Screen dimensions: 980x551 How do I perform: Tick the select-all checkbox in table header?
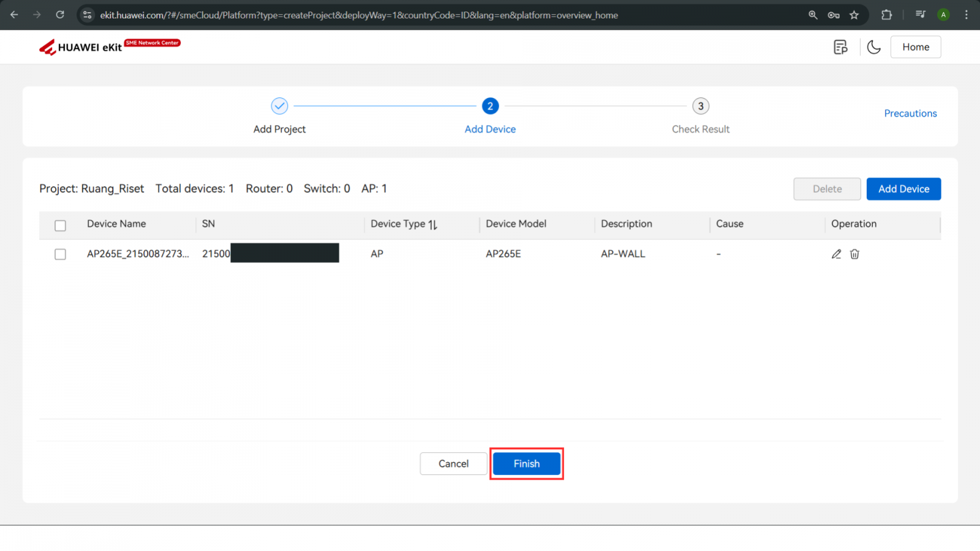tap(60, 225)
